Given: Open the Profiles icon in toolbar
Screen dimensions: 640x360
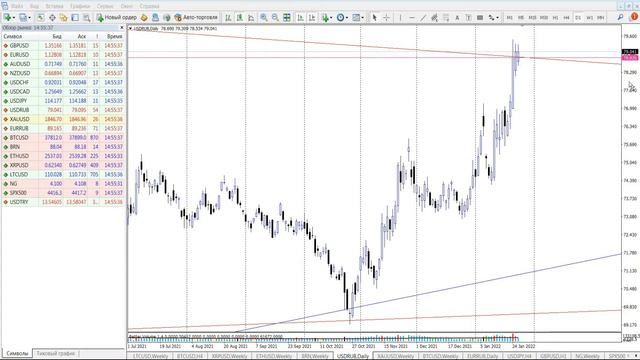Looking at the screenshot, I should (24, 18).
